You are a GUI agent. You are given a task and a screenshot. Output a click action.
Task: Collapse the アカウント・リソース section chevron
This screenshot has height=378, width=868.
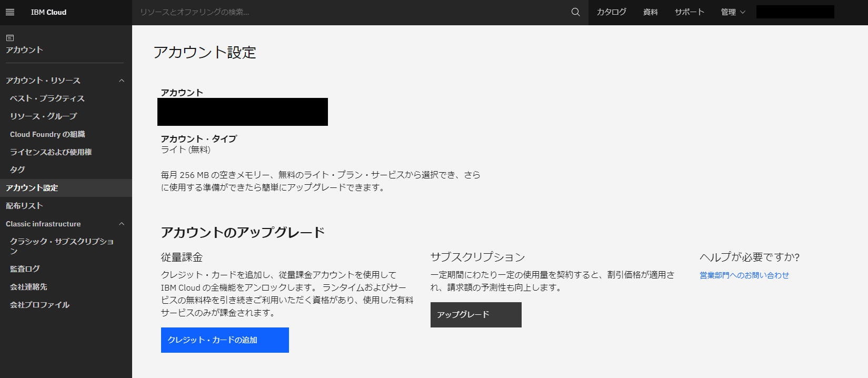pyautogui.click(x=122, y=81)
